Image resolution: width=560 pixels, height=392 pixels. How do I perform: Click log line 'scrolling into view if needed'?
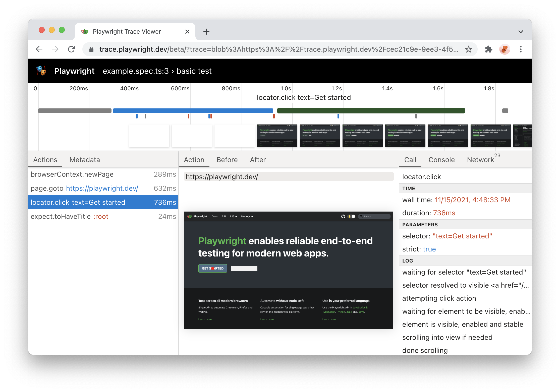click(x=447, y=338)
